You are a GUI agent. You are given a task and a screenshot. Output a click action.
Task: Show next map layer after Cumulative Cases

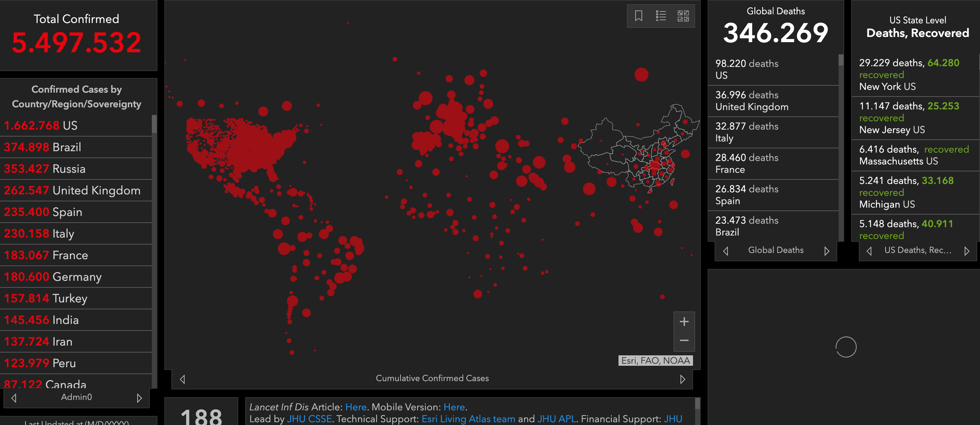click(683, 379)
